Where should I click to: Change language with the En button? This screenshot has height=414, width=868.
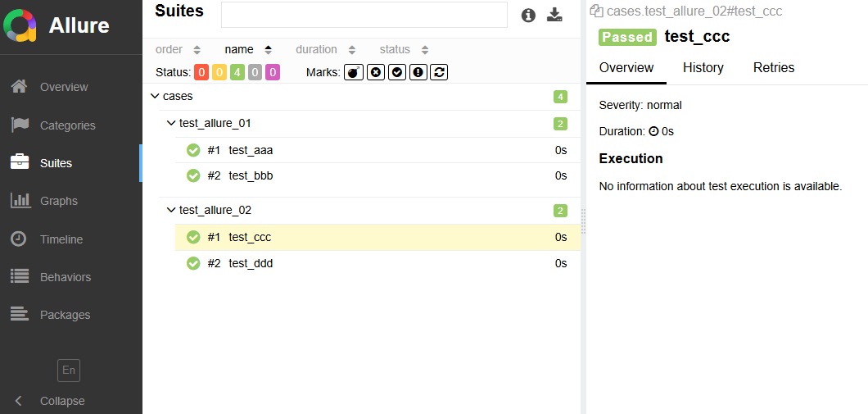point(69,371)
